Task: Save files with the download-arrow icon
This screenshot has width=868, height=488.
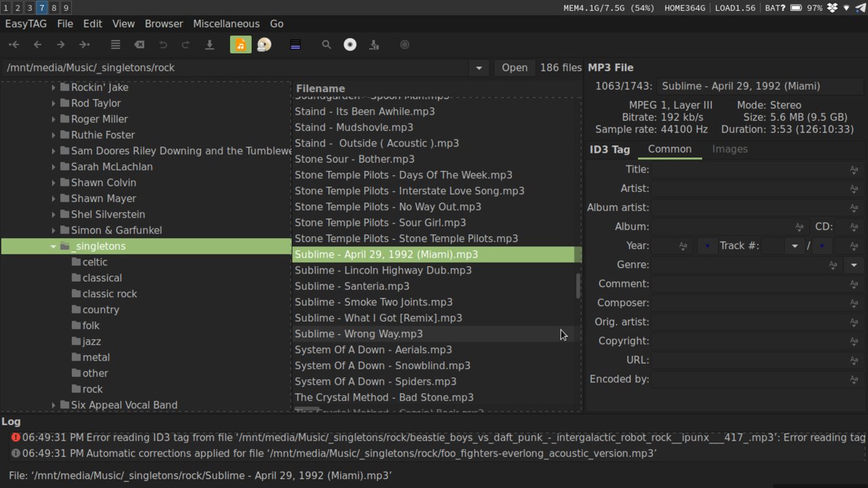Action: 210,45
